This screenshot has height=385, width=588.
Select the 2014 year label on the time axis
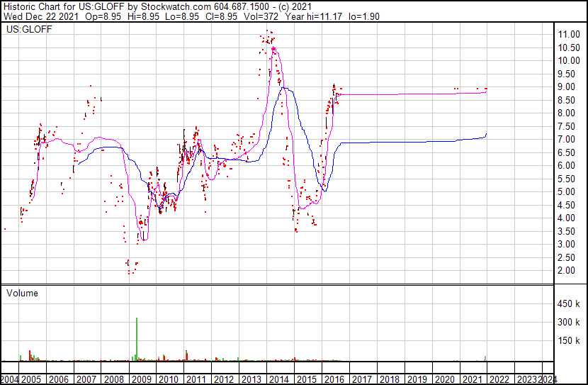[278, 379]
